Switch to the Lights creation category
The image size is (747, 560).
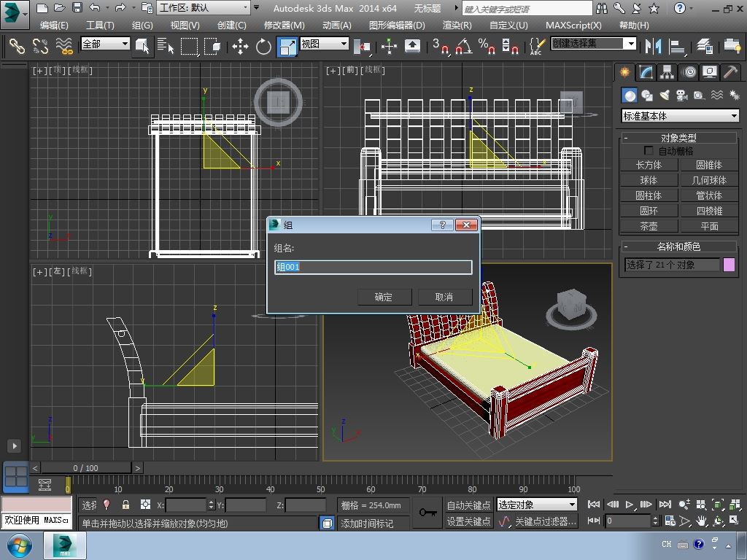point(665,96)
